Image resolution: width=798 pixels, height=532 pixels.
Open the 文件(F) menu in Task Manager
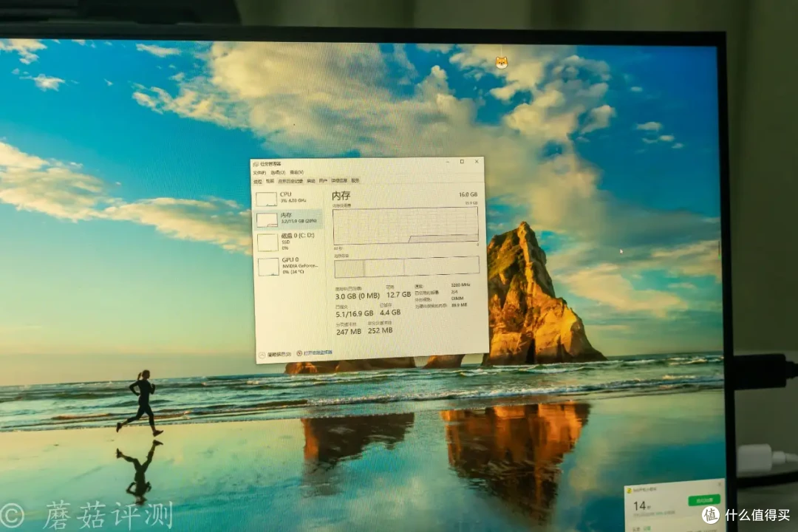259,173
